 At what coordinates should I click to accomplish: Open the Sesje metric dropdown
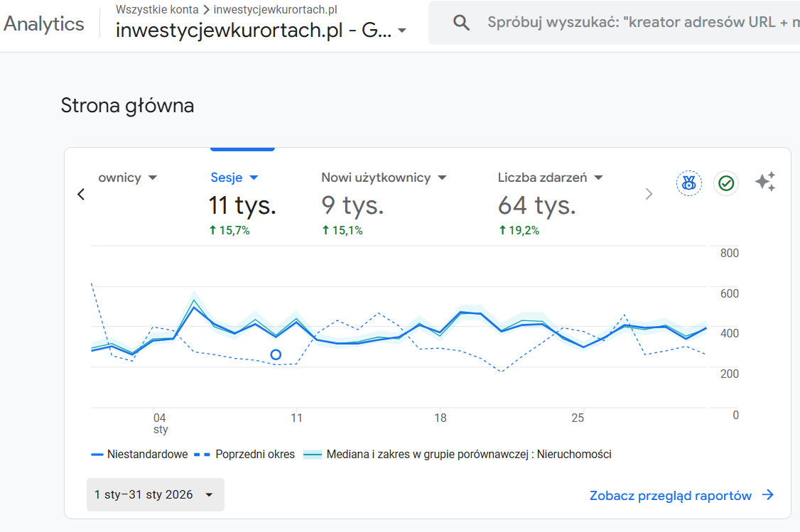coord(254,178)
